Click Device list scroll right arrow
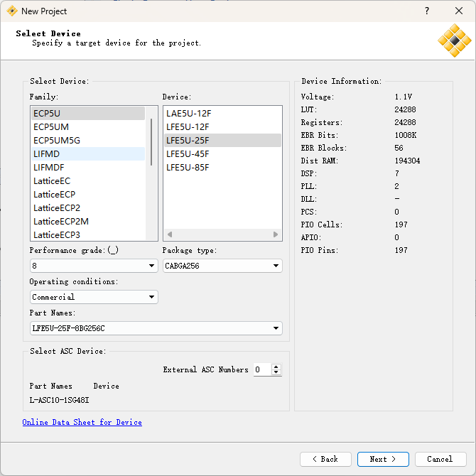476x476 pixels. [x=276, y=234]
